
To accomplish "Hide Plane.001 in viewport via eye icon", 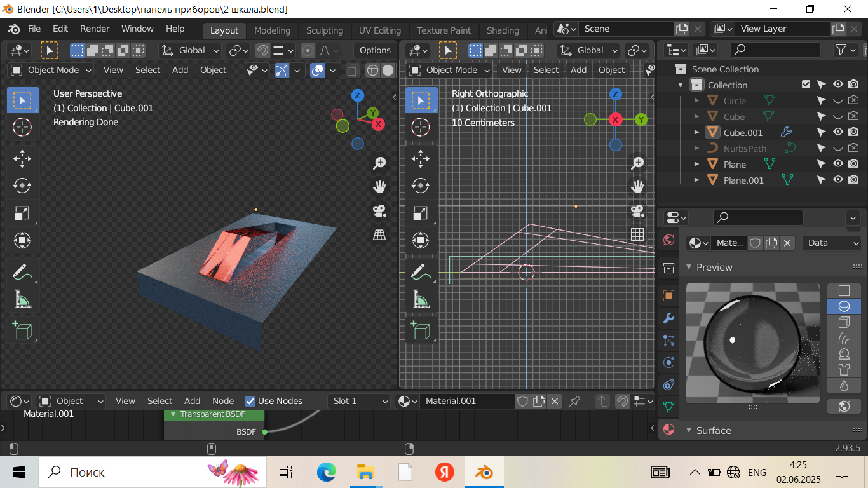I will (838, 180).
